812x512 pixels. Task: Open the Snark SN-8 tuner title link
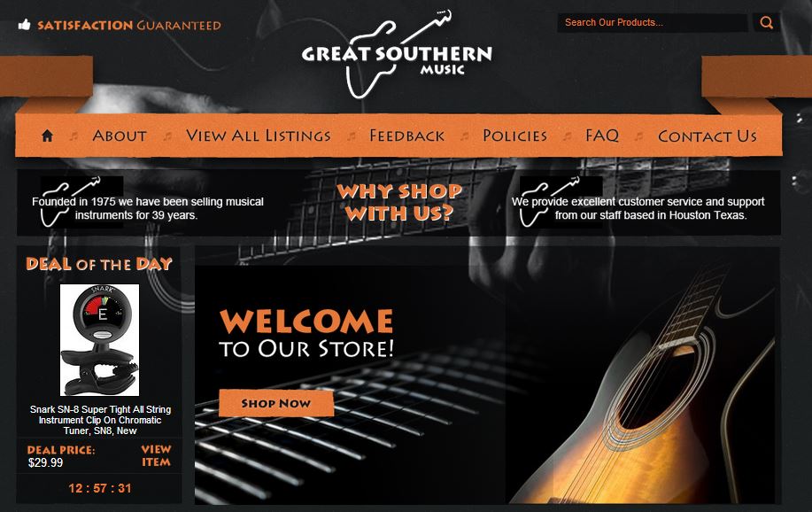(100, 420)
